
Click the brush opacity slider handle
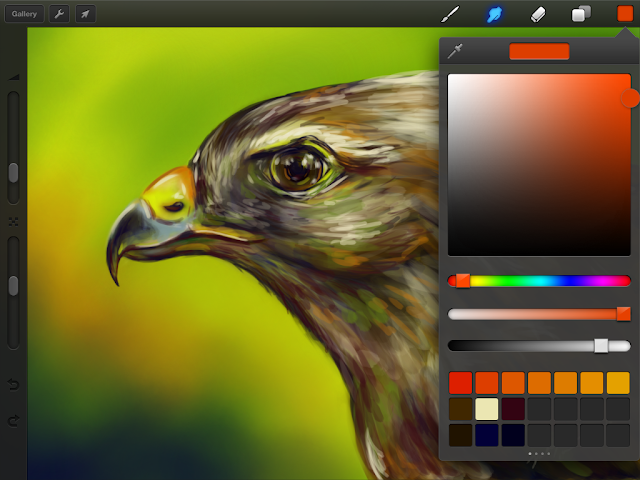(13, 285)
